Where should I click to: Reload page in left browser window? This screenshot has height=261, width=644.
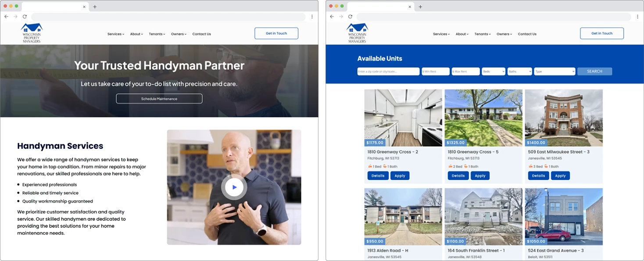click(x=25, y=17)
